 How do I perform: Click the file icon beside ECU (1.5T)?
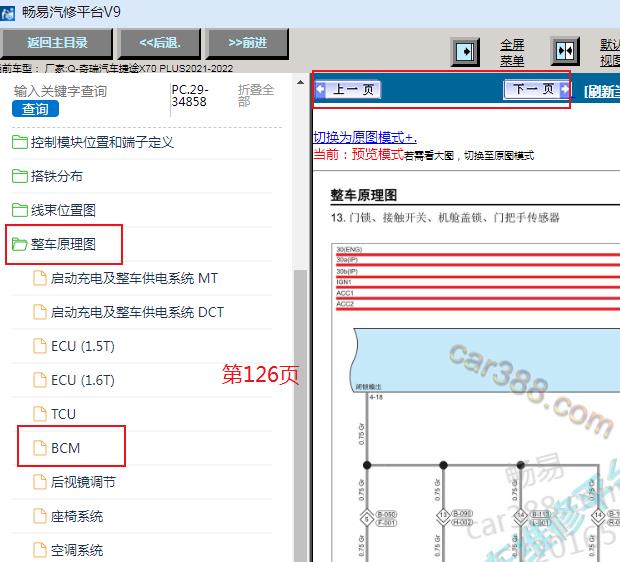click(x=40, y=346)
